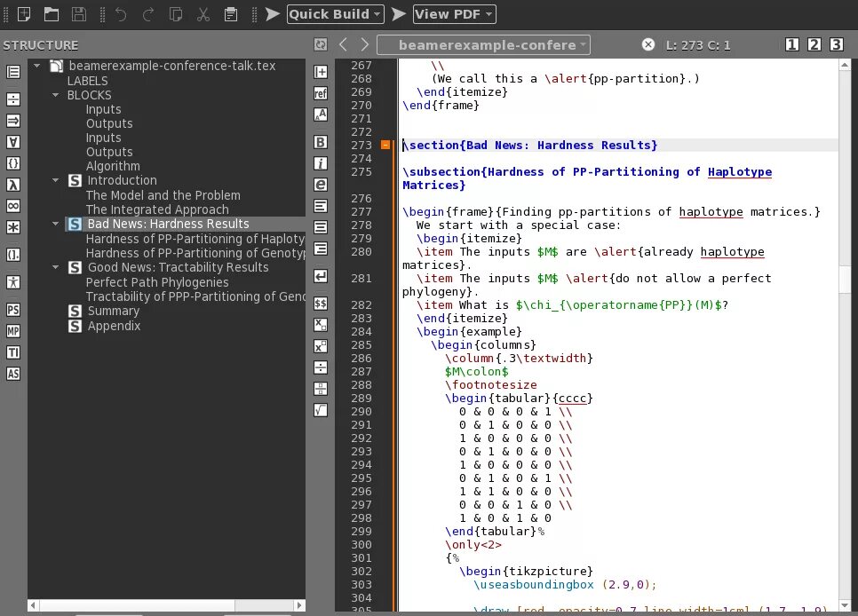Cut selection with the scissors icon
The image size is (858, 616).
click(203, 14)
